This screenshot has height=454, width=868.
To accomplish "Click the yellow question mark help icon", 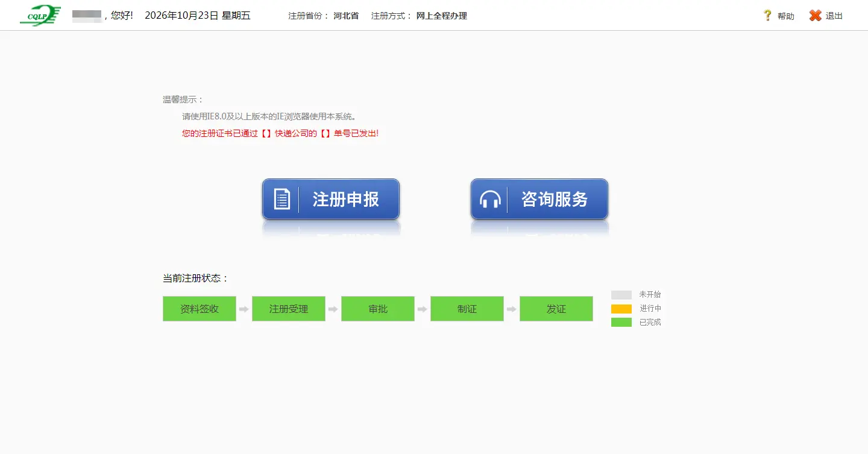I will (767, 16).
